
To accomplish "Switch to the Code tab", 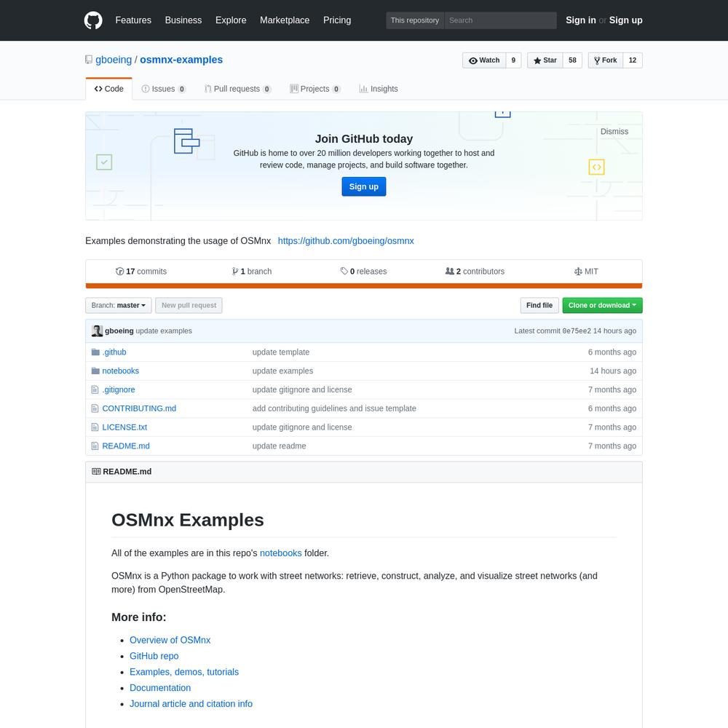I will pyautogui.click(x=109, y=89).
